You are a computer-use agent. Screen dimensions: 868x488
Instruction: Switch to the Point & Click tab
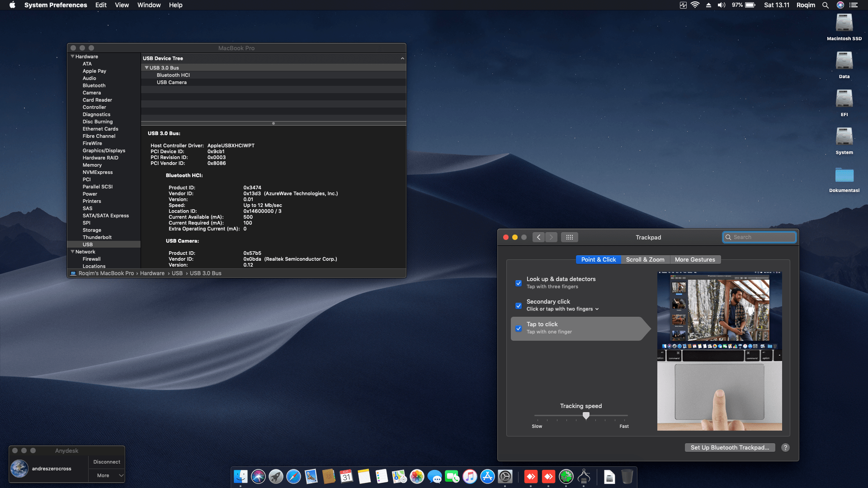tap(599, 259)
